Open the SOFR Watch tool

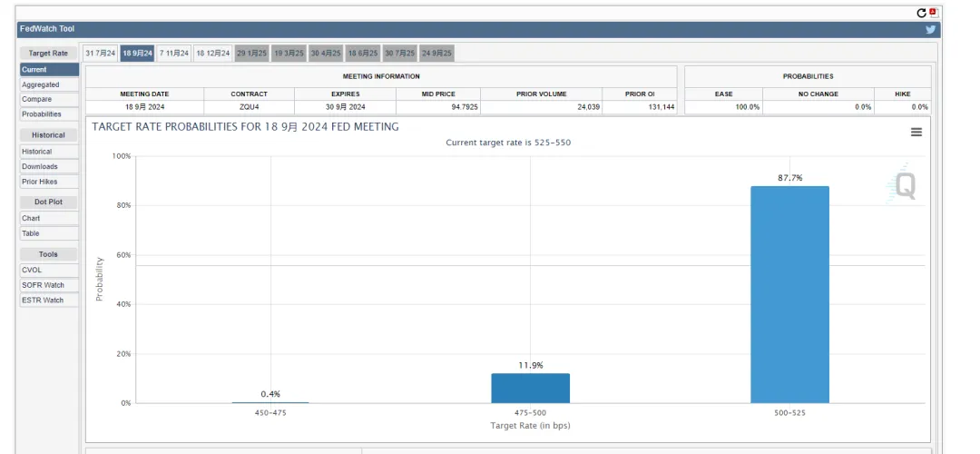point(49,285)
